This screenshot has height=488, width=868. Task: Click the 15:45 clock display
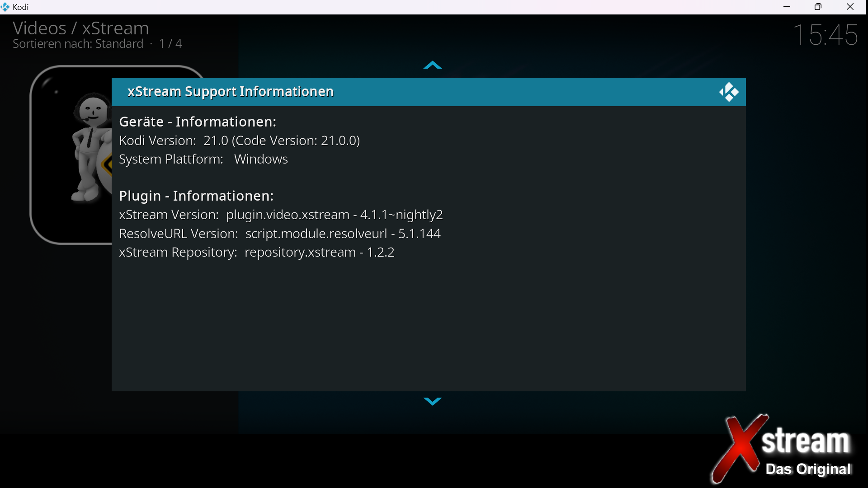tap(826, 35)
